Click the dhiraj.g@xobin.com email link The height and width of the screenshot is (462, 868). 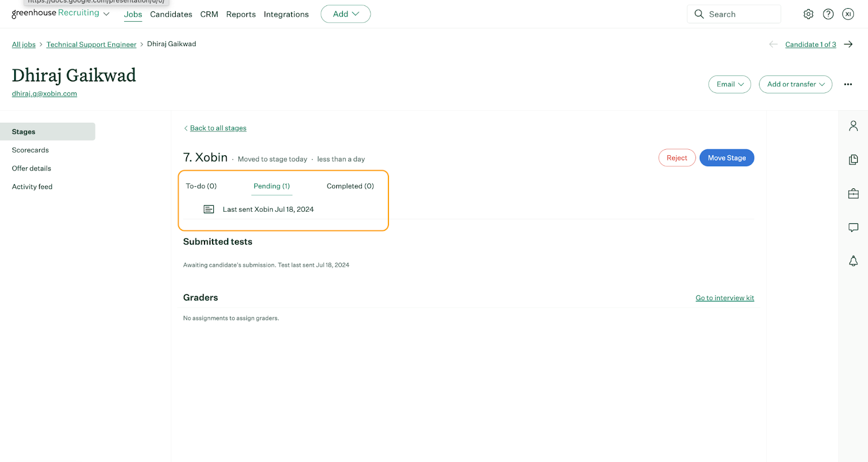(44, 93)
